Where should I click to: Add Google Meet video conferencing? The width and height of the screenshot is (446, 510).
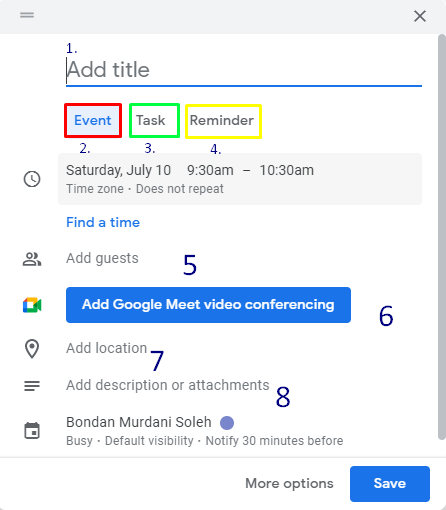coord(208,305)
